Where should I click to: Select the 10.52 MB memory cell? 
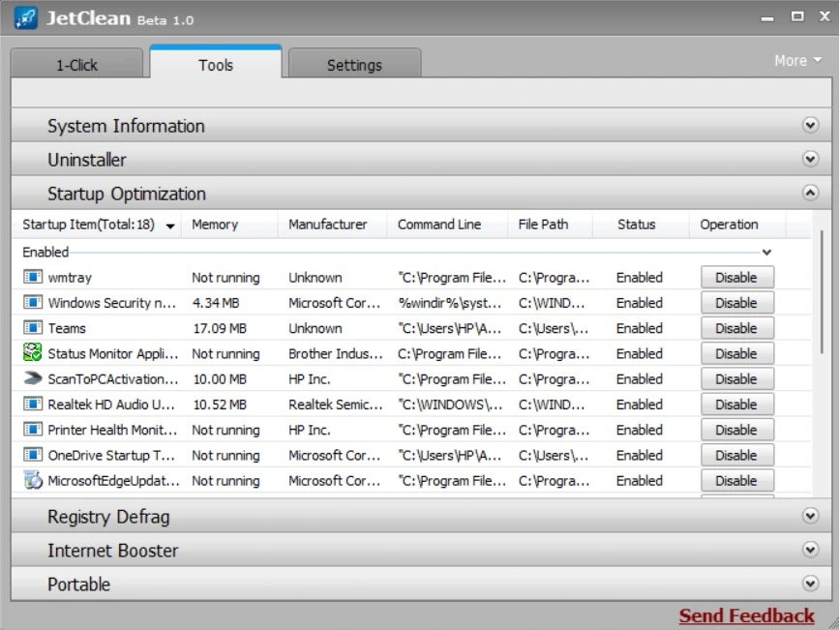220,405
